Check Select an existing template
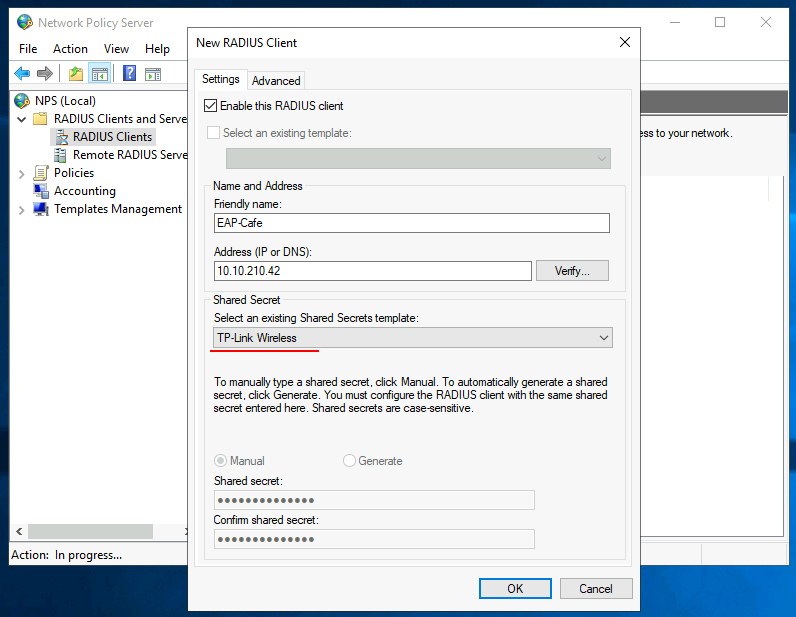This screenshot has width=796, height=617. tap(213, 133)
